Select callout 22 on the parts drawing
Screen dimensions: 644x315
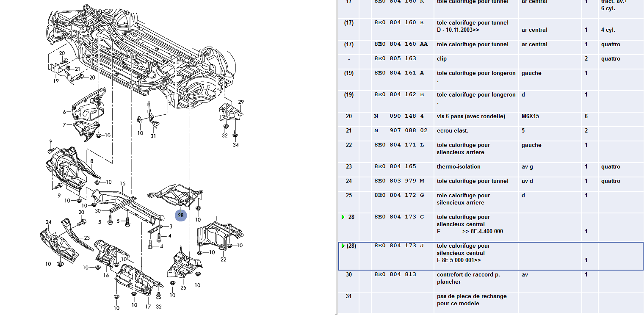coord(223,260)
